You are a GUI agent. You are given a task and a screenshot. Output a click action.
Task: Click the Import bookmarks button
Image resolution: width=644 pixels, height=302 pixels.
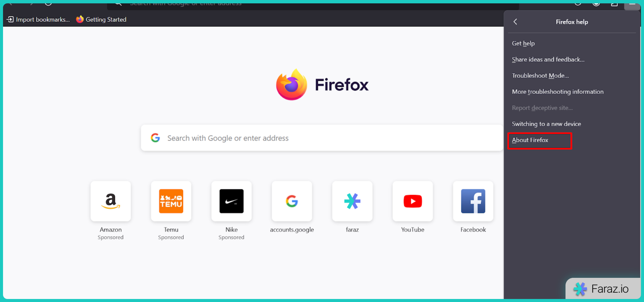(x=38, y=19)
